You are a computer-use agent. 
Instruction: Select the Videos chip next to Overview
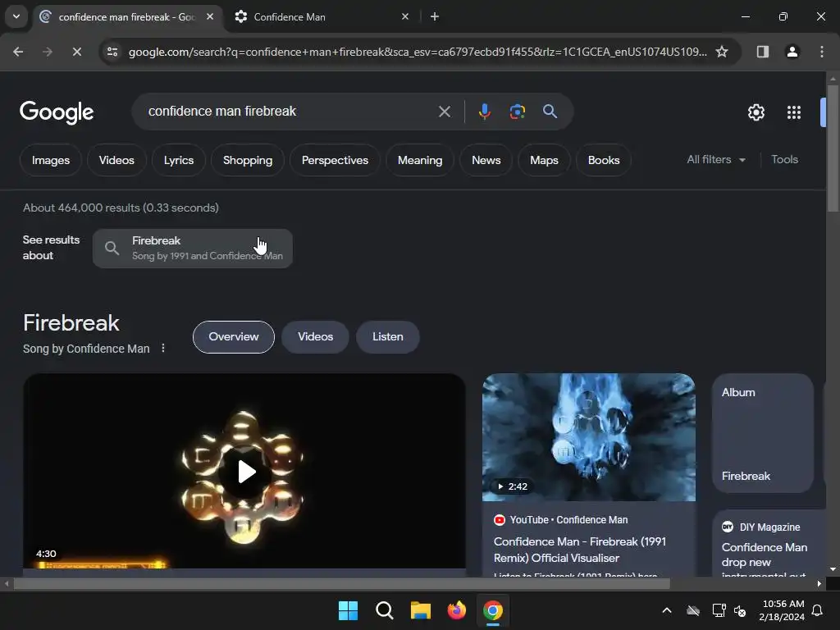click(315, 337)
